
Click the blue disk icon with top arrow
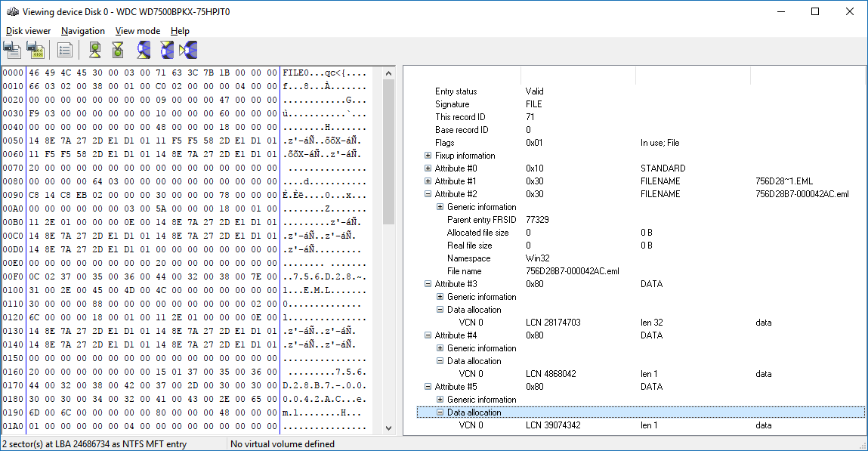pyautogui.click(x=166, y=50)
